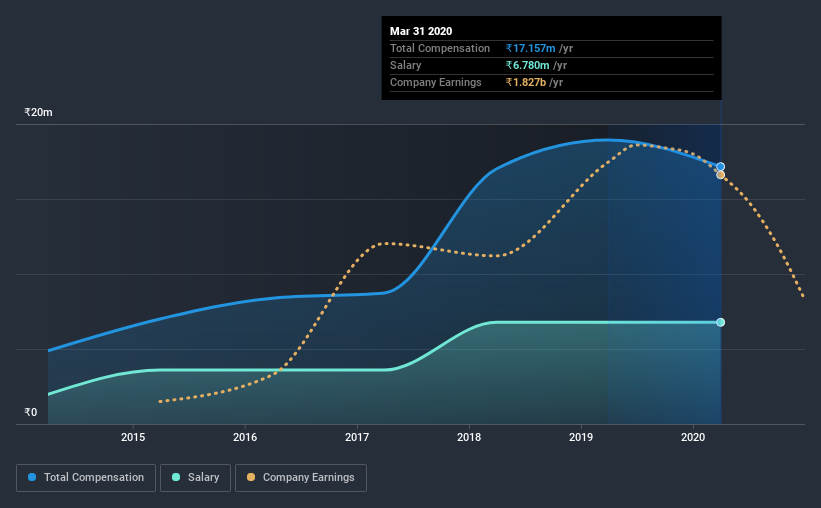Viewport: 821px width, 508px height.
Task: Toggle the Total Compensation legend button
Action: [x=86, y=478]
